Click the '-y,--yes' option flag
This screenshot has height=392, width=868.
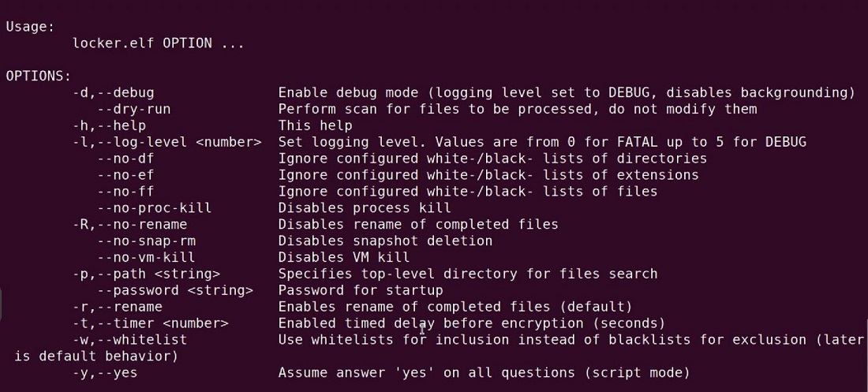point(105,372)
